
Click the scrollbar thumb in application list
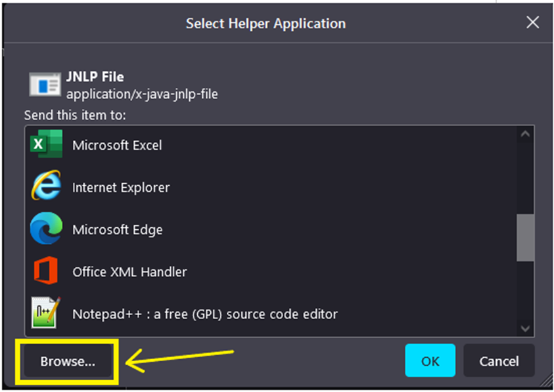click(x=525, y=237)
